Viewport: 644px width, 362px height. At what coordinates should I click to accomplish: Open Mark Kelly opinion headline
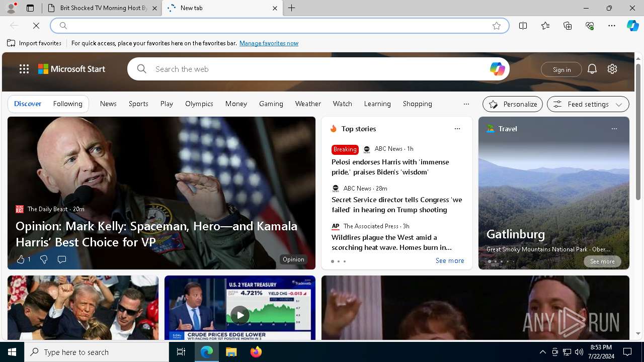click(x=156, y=234)
